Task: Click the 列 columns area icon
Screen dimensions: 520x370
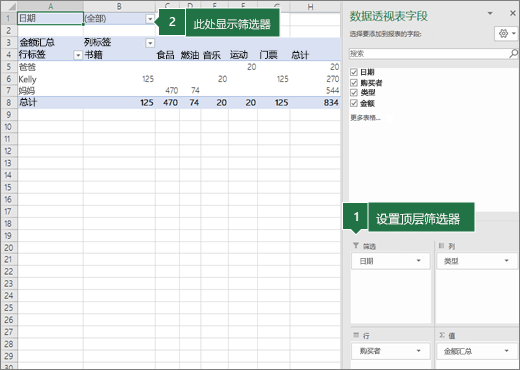Action: [x=441, y=246]
